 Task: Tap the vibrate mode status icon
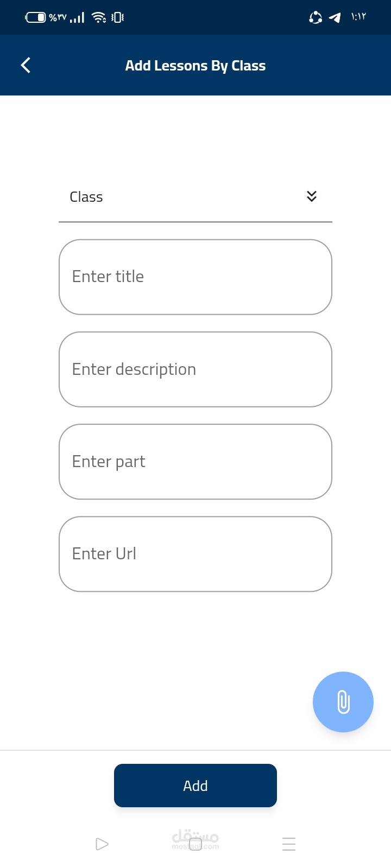coord(117,18)
